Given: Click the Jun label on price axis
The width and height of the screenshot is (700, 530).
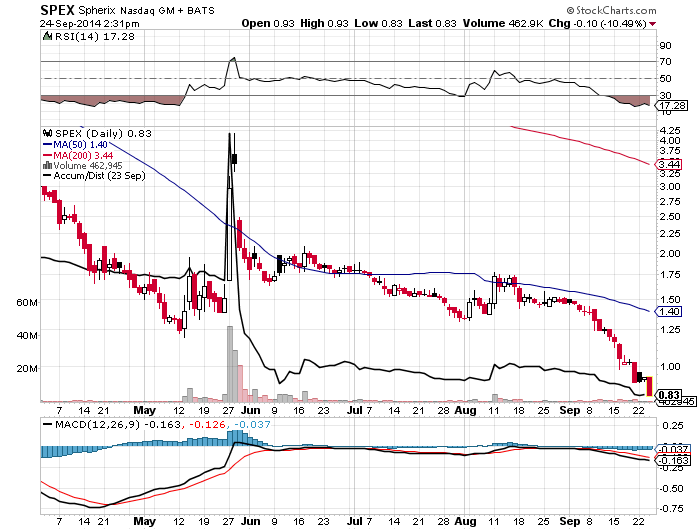Looking at the screenshot, I should click(251, 410).
